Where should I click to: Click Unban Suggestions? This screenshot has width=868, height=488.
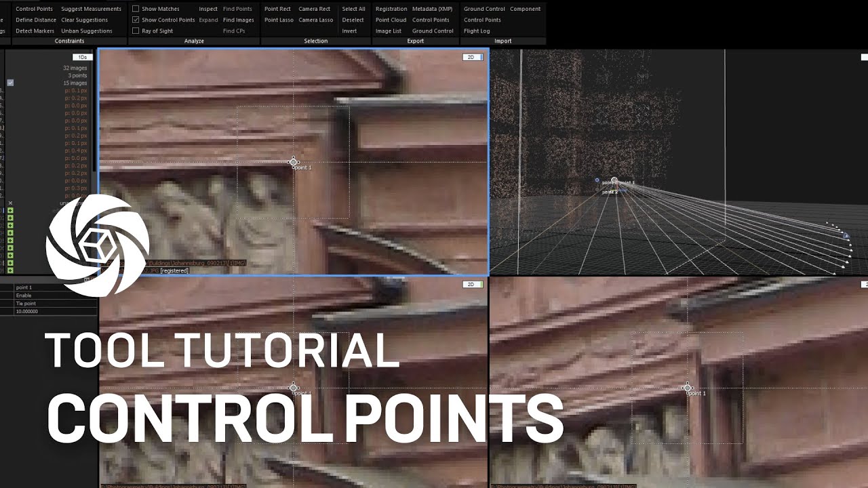tap(87, 30)
